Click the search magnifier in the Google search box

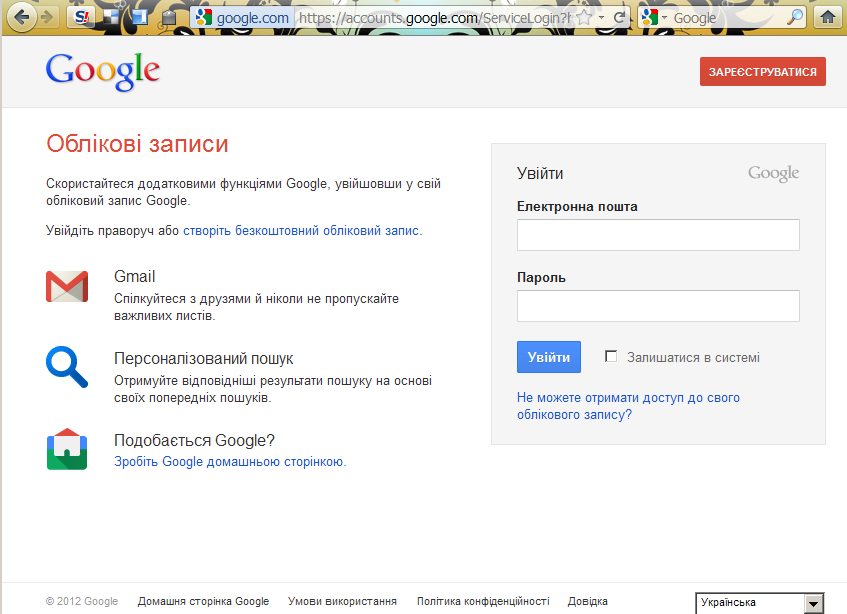(x=794, y=17)
